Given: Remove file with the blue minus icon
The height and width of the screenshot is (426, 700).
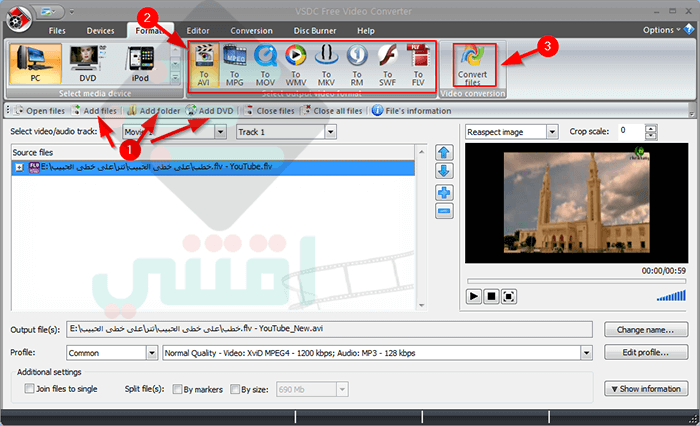Looking at the screenshot, I should [x=444, y=211].
